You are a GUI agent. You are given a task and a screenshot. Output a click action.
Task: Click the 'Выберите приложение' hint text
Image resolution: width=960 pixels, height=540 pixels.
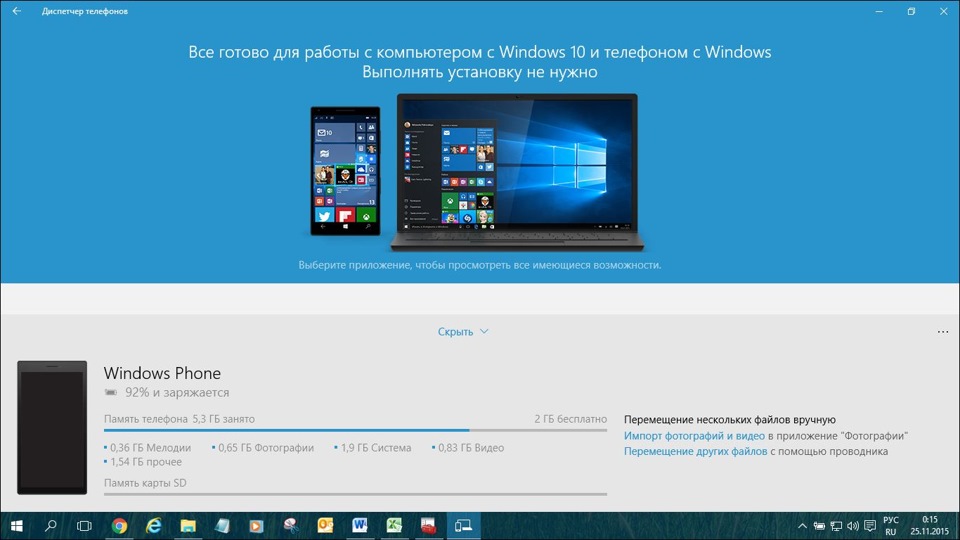(480, 265)
